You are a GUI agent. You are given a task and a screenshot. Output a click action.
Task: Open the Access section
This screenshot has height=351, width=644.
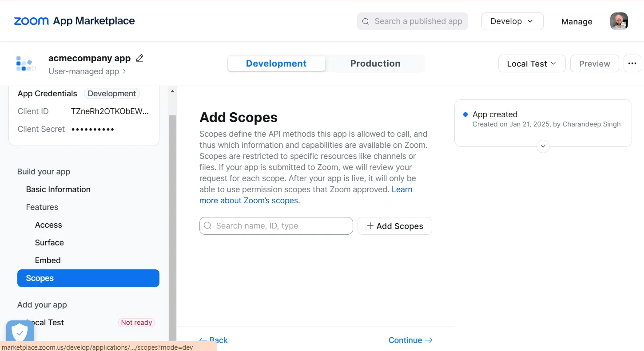click(48, 225)
